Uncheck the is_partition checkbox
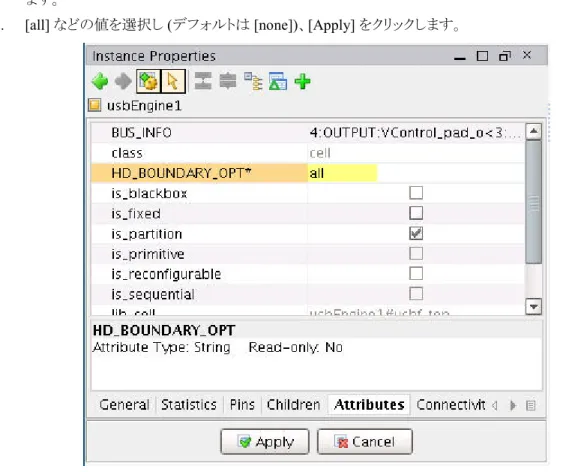566x472 pixels. pos(416,233)
